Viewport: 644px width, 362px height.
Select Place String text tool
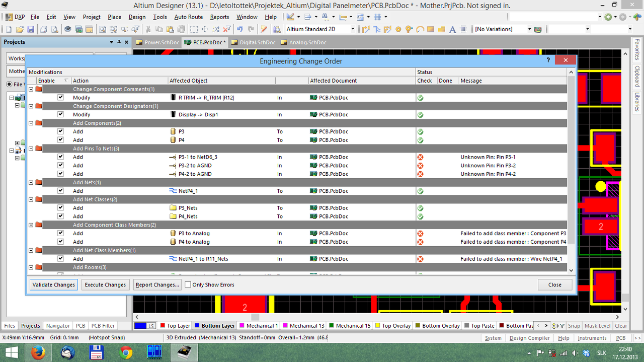click(x=452, y=29)
